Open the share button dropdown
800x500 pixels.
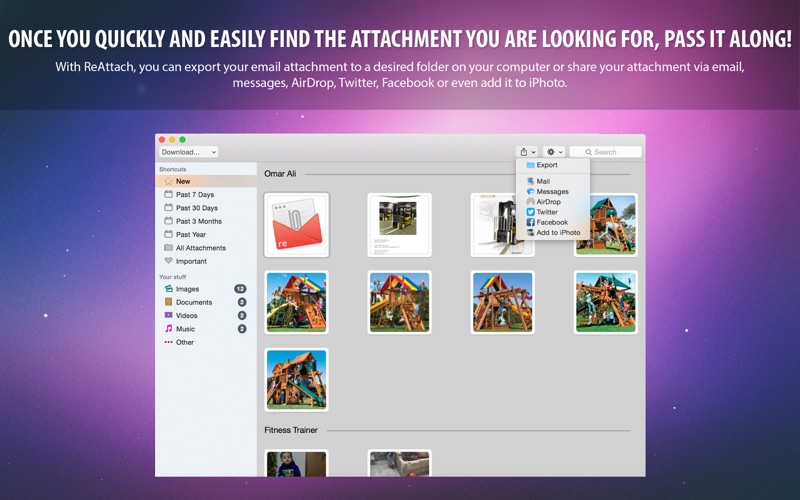[527, 152]
